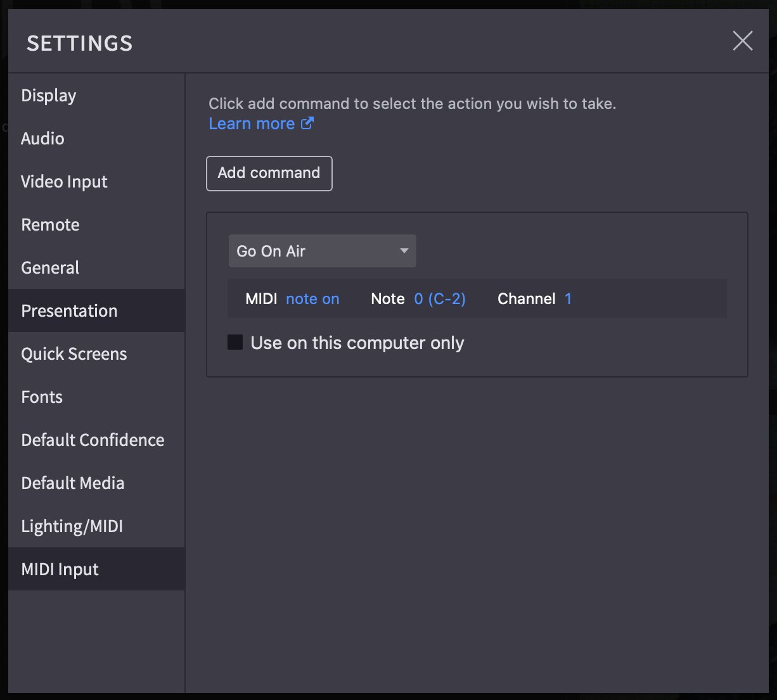The height and width of the screenshot is (700, 777).
Task: Open the Learn more link
Action: pos(261,124)
